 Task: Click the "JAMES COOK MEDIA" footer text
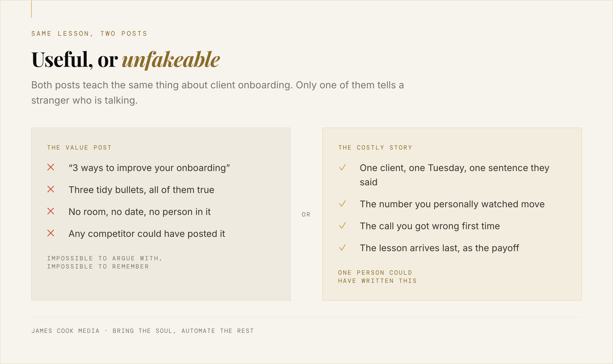tap(65, 331)
